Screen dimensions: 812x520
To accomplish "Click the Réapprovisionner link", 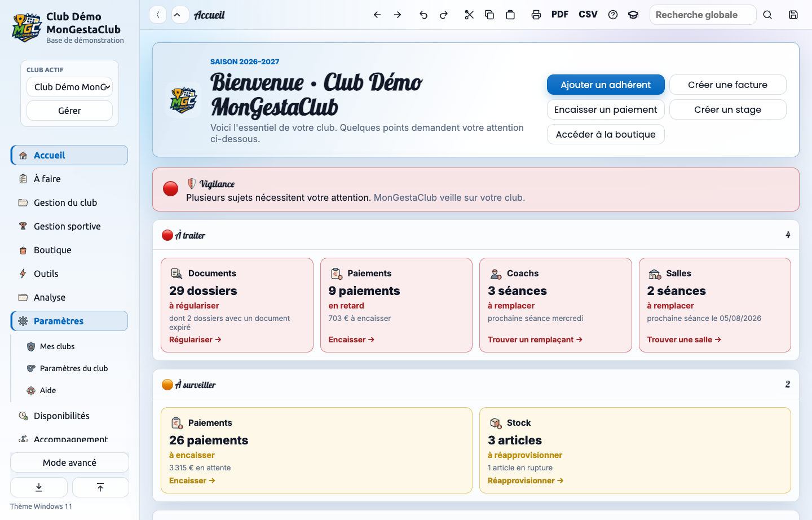I will (x=526, y=481).
